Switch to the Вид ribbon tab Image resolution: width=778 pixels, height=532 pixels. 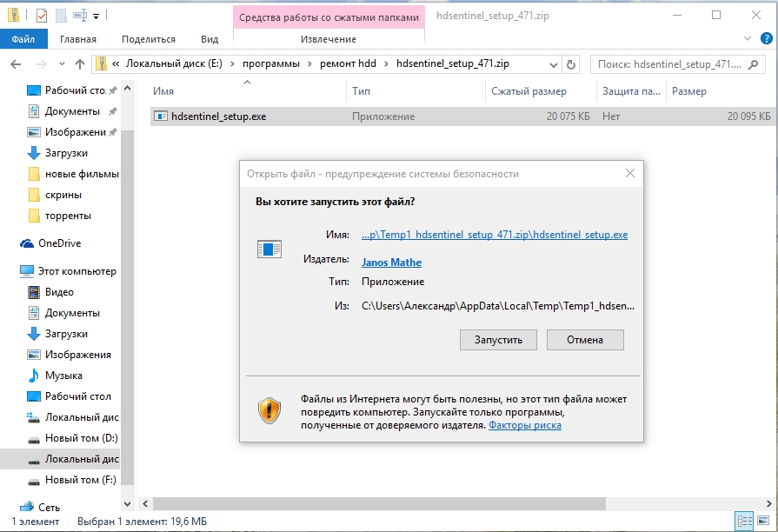coord(209,39)
